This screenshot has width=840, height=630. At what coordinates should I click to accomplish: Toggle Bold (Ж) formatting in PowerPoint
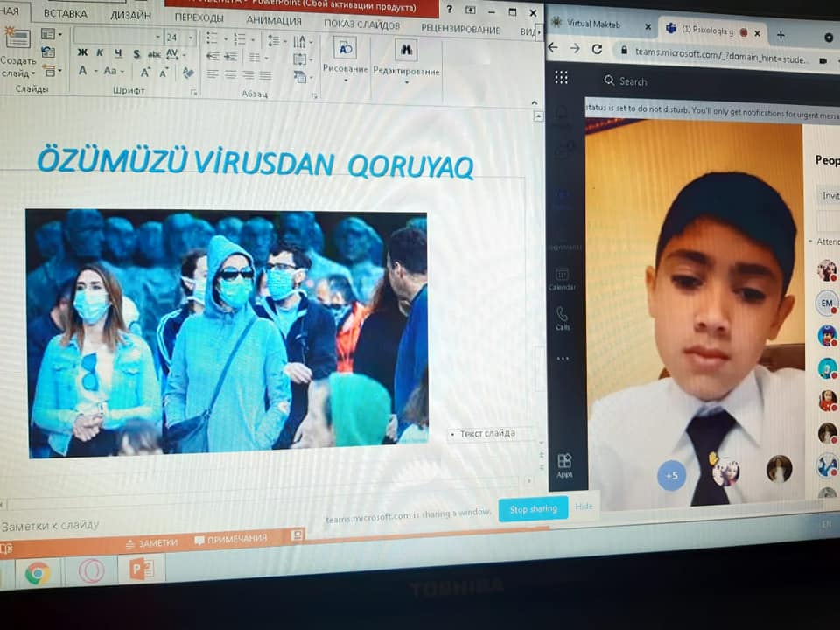click(x=82, y=52)
